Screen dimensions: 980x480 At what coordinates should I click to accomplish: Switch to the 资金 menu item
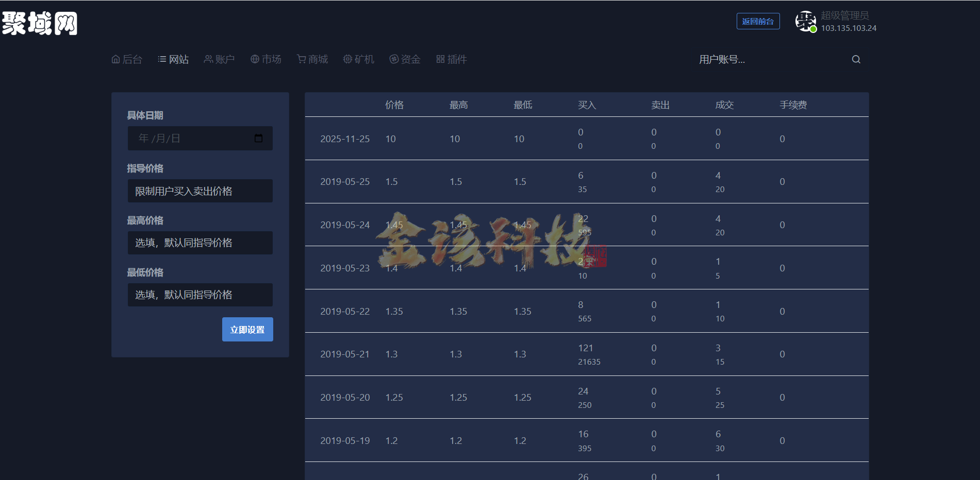click(x=405, y=59)
